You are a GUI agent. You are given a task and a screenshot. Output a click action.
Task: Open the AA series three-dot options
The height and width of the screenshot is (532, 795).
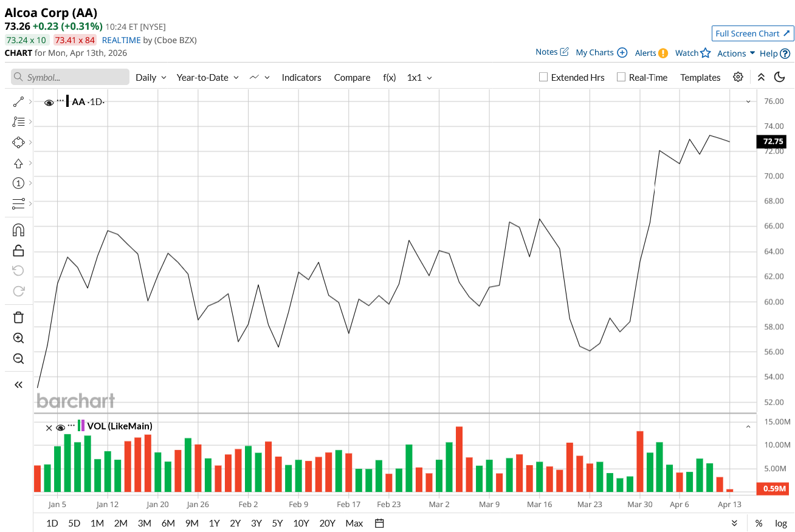point(60,101)
